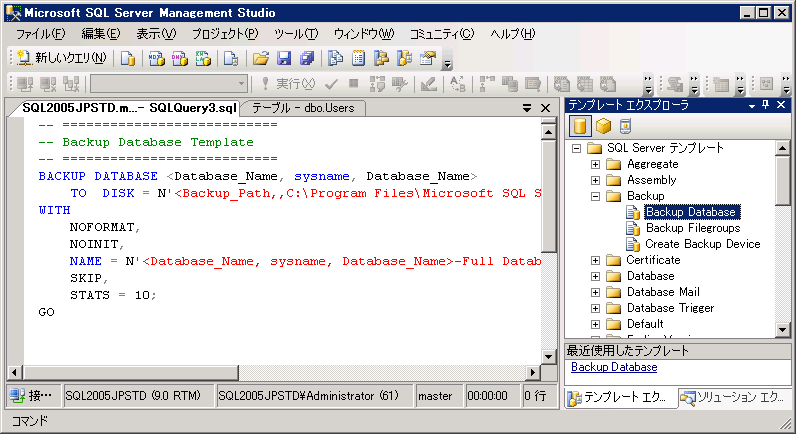Toggle Results to Text icon
This screenshot has height=434, width=796.
point(561,84)
